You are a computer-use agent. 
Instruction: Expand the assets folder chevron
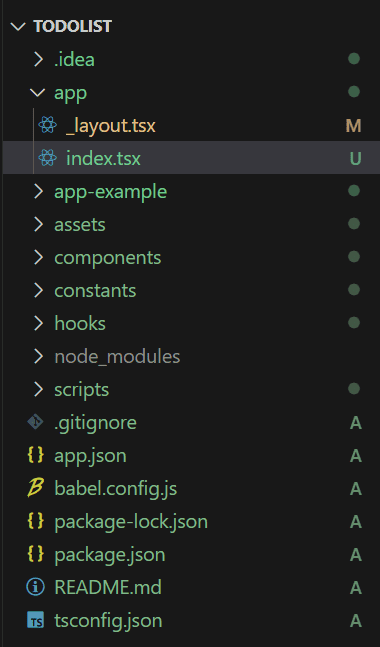pyautogui.click(x=38, y=224)
